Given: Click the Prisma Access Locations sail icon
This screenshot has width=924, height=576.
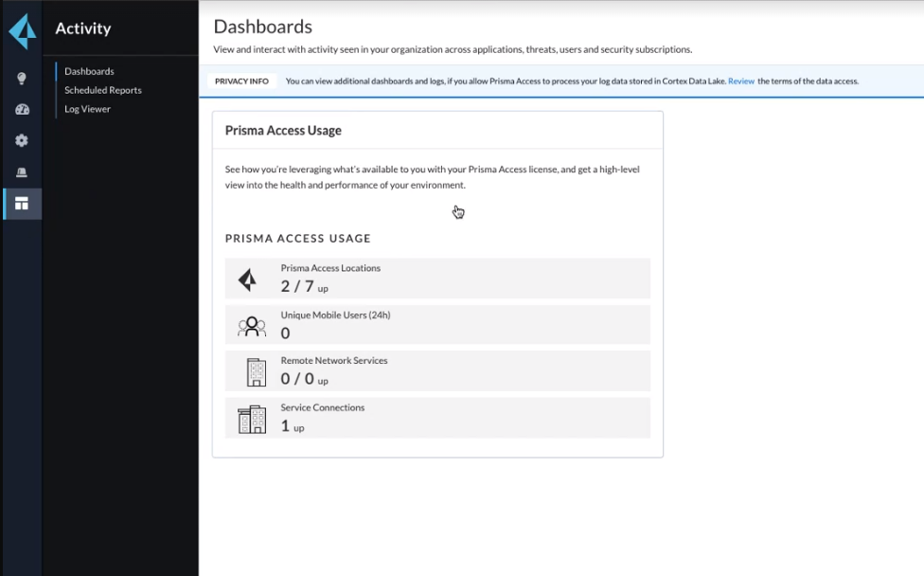Looking at the screenshot, I should click(x=248, y=280).
